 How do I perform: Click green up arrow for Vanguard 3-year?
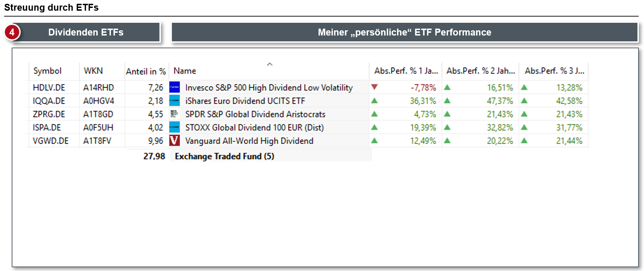pos(524,141)
